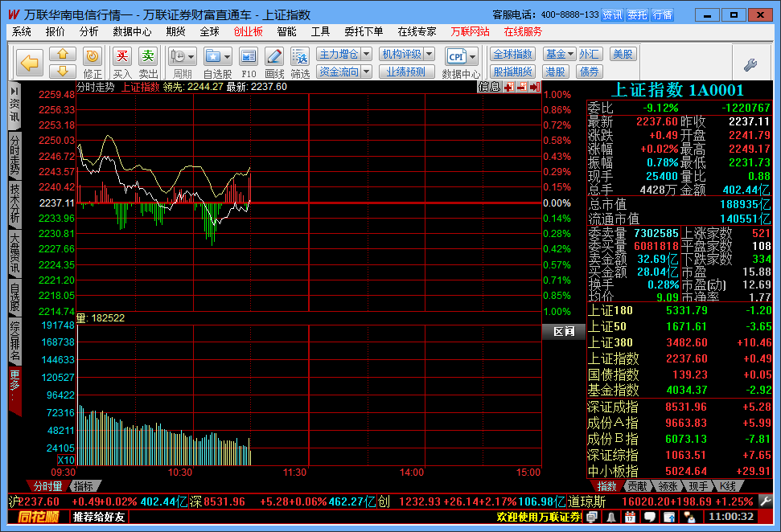The height and width of the screenshot is (532, 781).
Task: Click the red jump-to-end icon beside 信息
Action: (534, 87)
